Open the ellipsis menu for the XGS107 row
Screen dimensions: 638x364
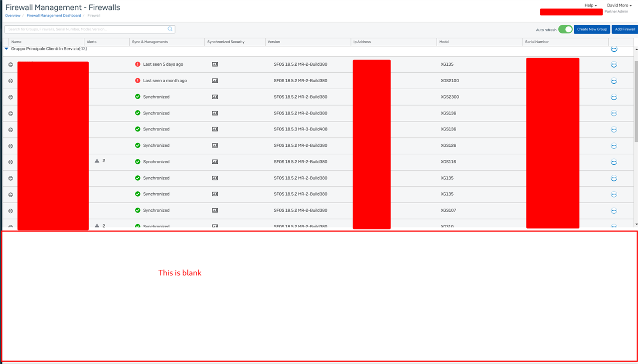click(x=614, y=211)
